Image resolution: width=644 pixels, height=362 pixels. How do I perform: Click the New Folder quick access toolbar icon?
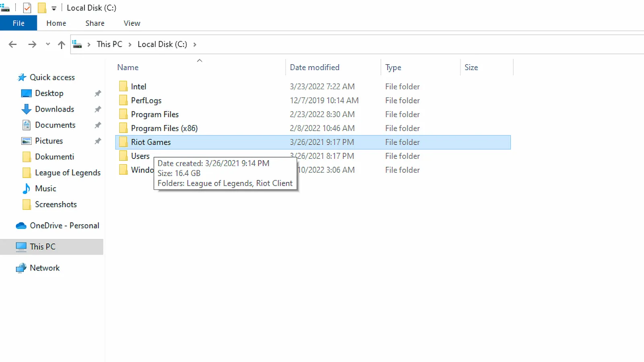pyautogui.click(x=42, y=8)
